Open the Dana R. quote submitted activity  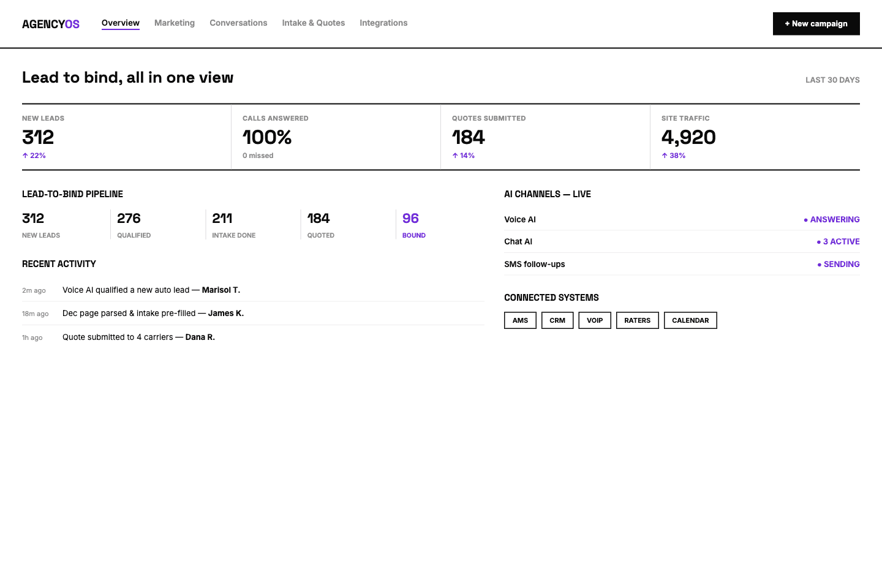click(253, 337)
